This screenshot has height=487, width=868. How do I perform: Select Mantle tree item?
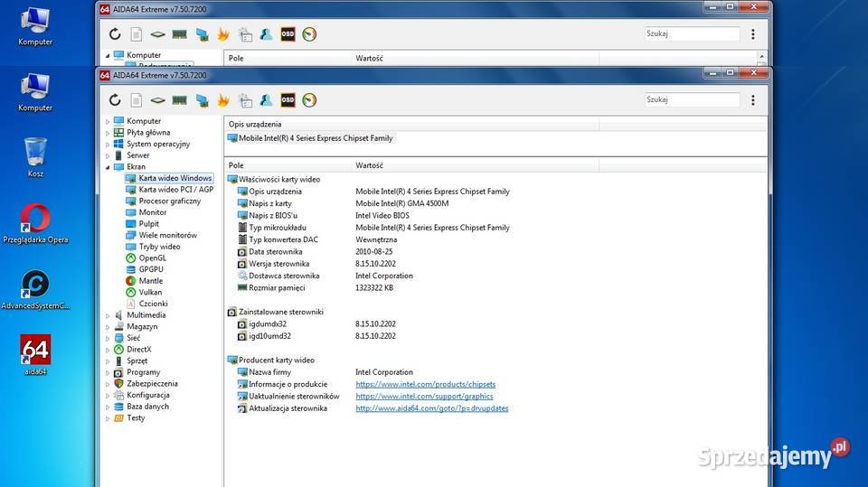[151, 281]
